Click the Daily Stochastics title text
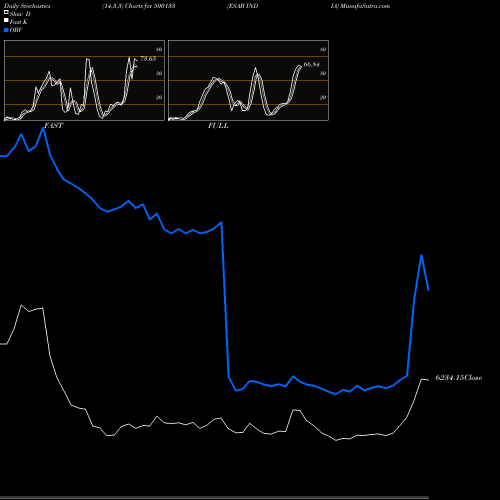 [x=27, y=6]
